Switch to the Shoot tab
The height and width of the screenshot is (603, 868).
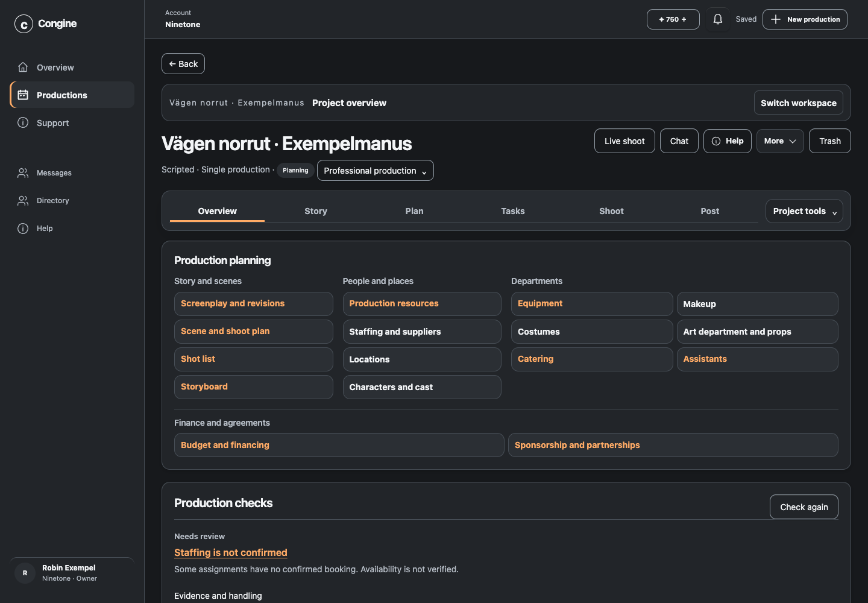pyautogui.click(x=611, y=211)
